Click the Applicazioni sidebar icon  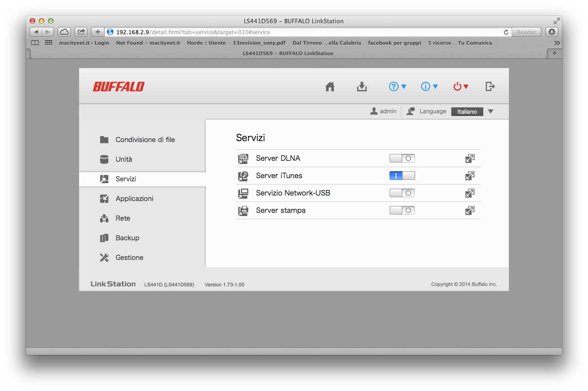pyautogui.click(x=104, y=199)
